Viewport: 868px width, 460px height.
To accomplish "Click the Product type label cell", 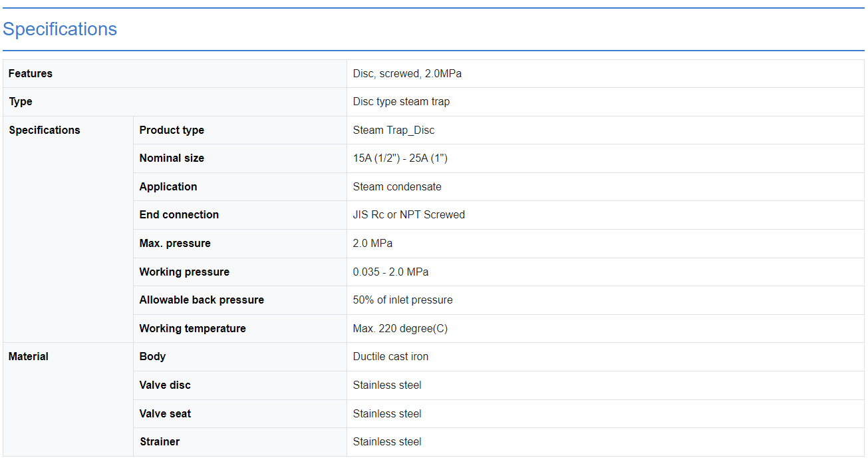I will 172,130.
